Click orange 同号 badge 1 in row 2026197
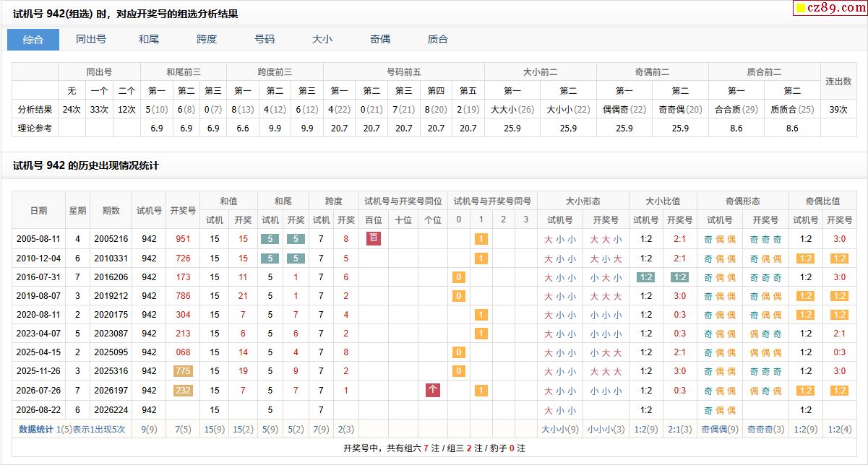Viewport: 868px width, 465px height. pyautogui.click(x=481, y=391)
